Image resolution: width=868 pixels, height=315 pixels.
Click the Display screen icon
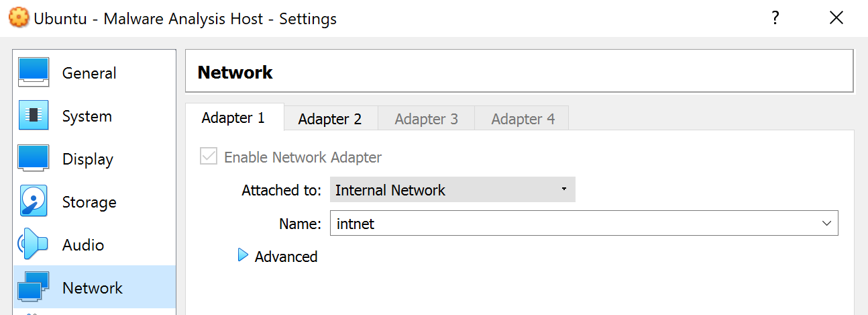point(34,159)
